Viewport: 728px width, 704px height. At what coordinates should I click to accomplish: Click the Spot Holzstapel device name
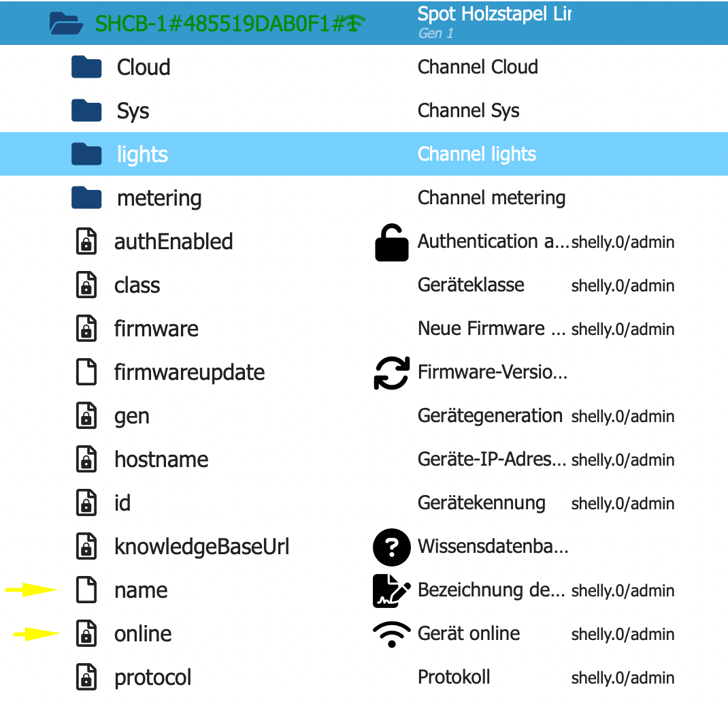pos(494,14)
